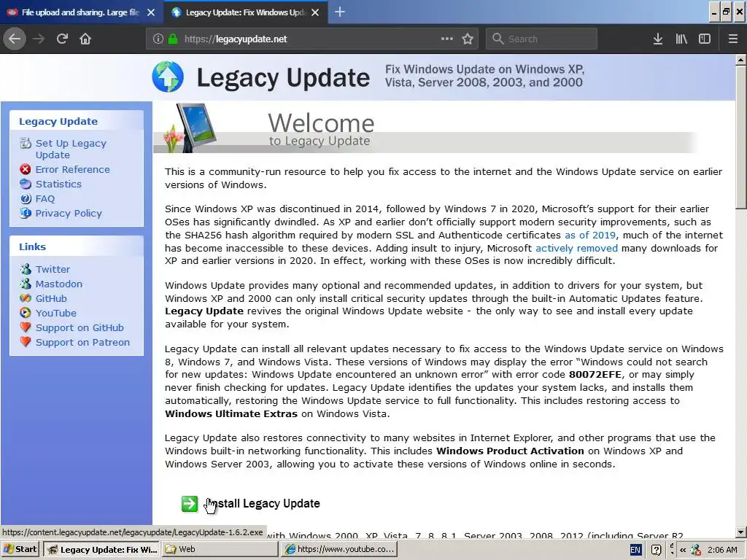Open the Statistics link
747x560 pixels.
tap(58, 184)
